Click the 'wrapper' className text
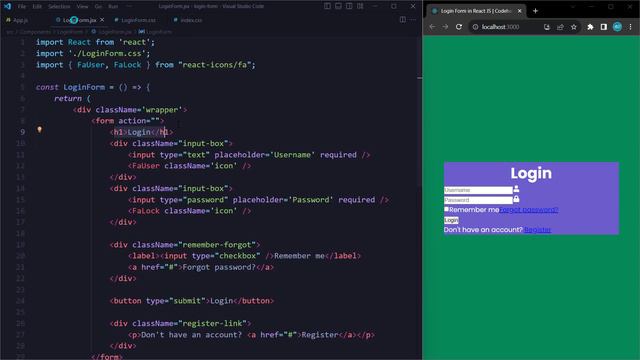This screenshot has width=640, height=360. click(162, 110)
